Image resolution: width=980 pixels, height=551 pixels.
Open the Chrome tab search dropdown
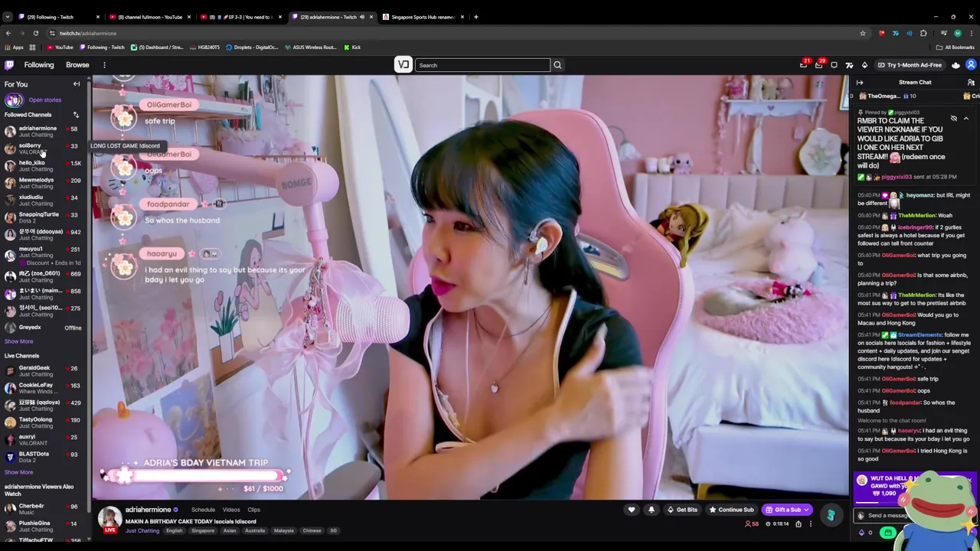[x=7, y=17]
